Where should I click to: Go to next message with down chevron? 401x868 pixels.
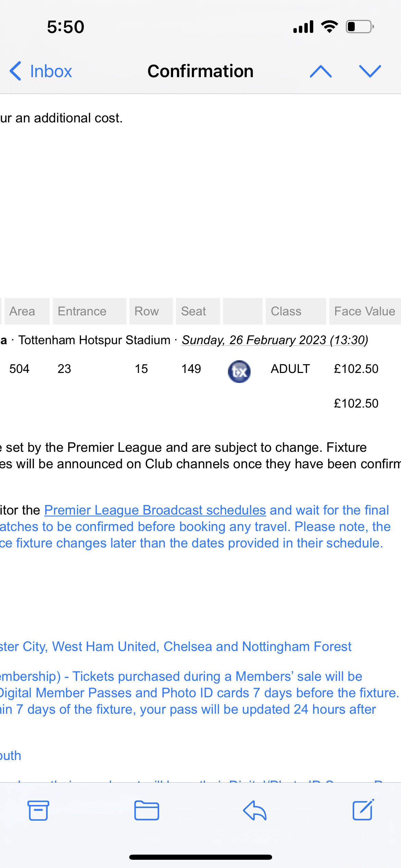pos(370,71)
